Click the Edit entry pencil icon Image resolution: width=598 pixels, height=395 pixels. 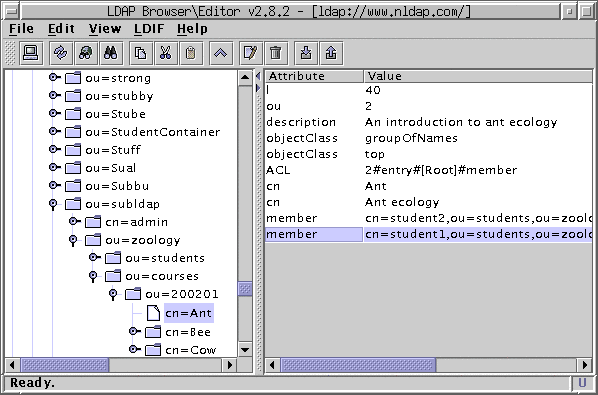tap(251, 53)
